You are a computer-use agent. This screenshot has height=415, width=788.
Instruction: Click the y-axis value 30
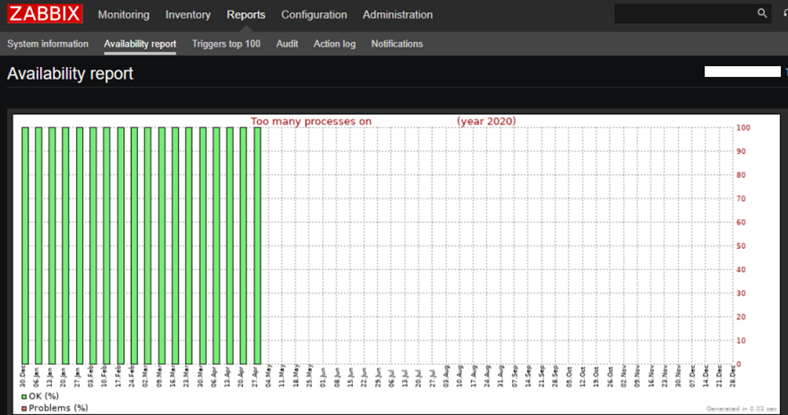coord(741,293)
